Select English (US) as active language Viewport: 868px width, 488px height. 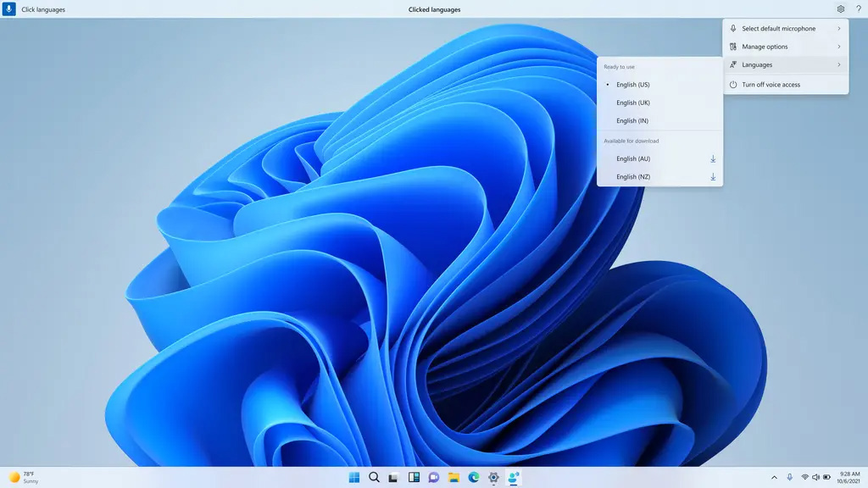coord(632,84)
